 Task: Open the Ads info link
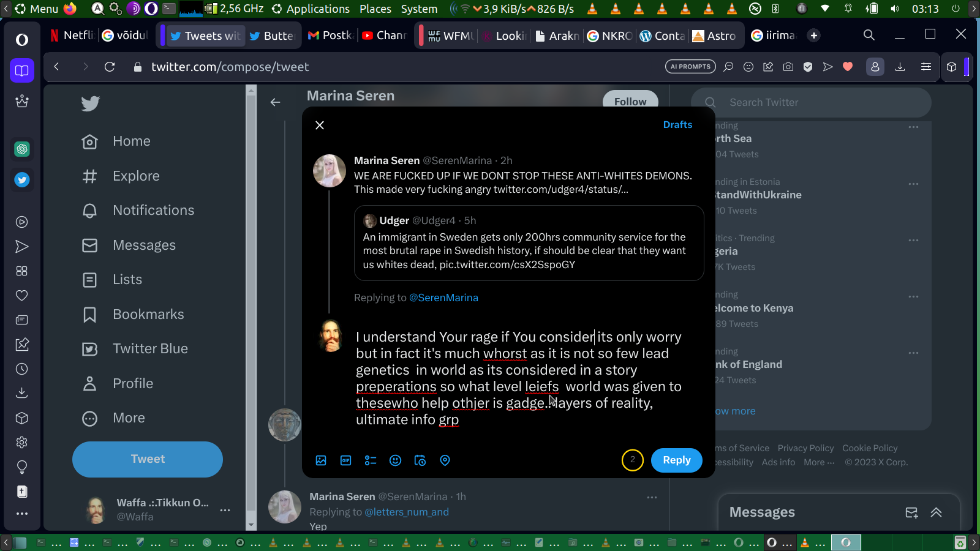(x=778, y=462)
